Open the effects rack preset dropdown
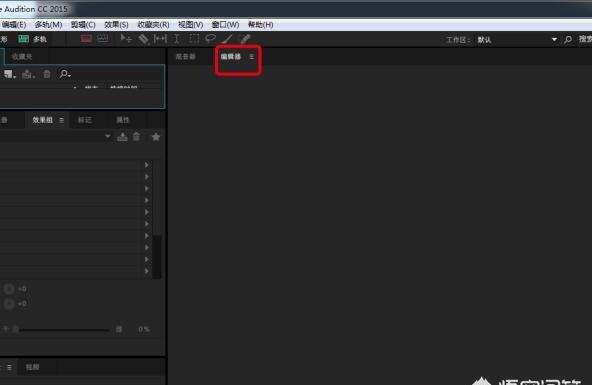 (108, 136)
